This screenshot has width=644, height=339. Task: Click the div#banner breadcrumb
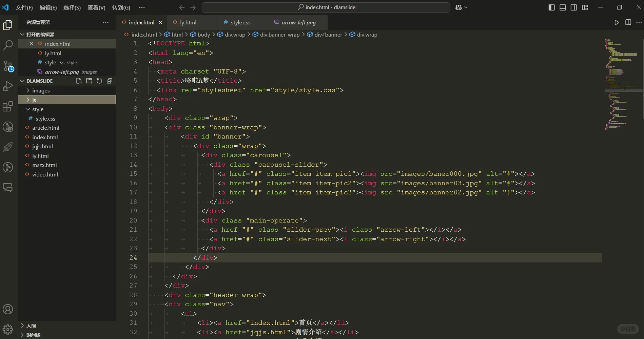325,35
